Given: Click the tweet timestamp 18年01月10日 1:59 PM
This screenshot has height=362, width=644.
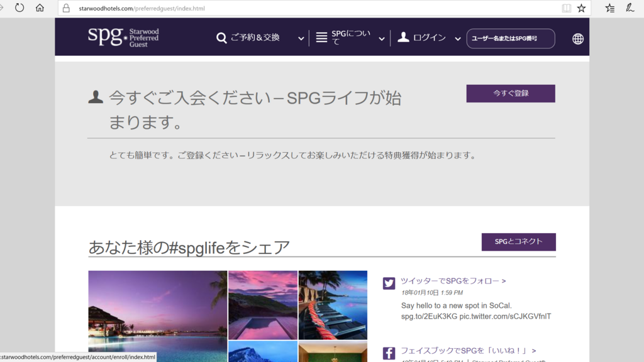Looking at the screenshot, I should click(x=432, y=293).
